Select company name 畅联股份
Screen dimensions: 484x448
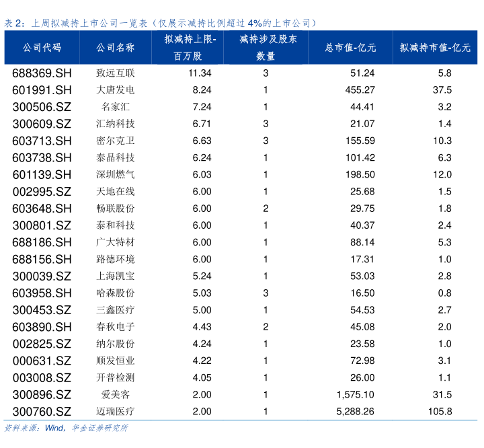116,209
